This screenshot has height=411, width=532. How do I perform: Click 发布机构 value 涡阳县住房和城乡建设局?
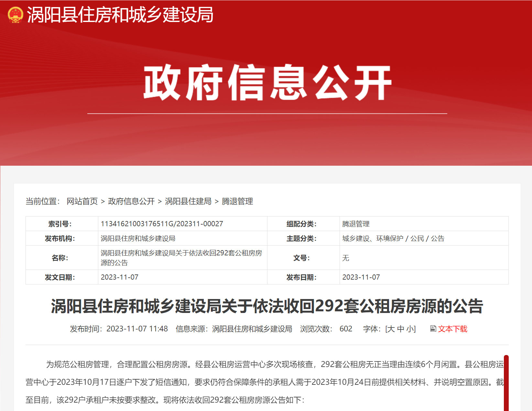(x=138, y=239)
